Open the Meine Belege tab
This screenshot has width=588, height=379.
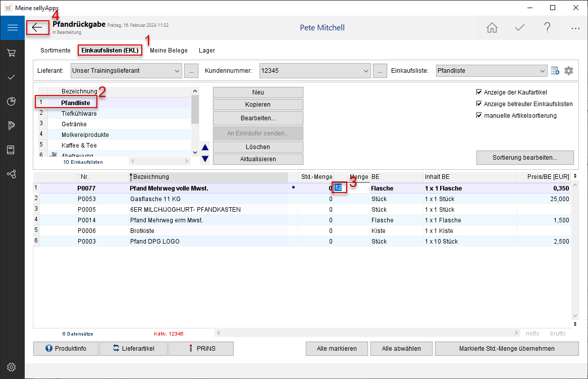click(x=169, y=51)
